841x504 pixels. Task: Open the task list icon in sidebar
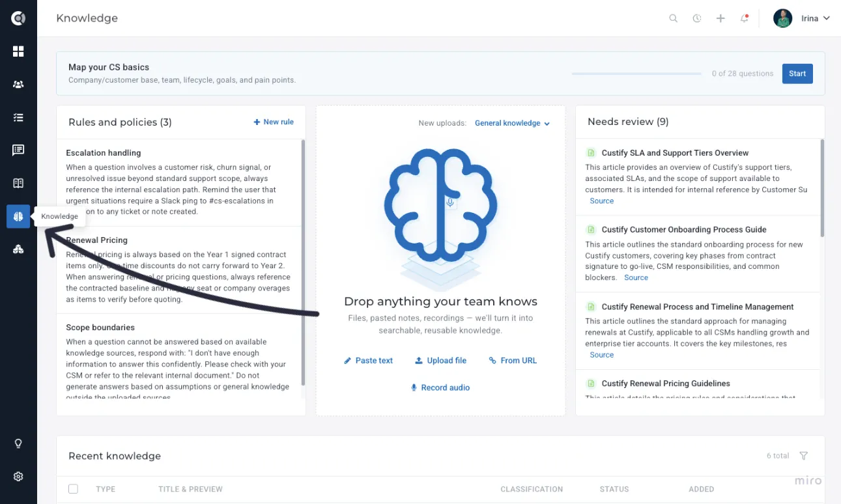[18, 117]
